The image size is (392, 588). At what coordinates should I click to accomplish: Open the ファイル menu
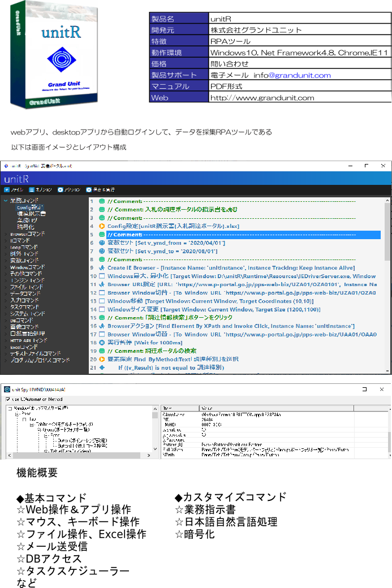[x=14, y=190]
